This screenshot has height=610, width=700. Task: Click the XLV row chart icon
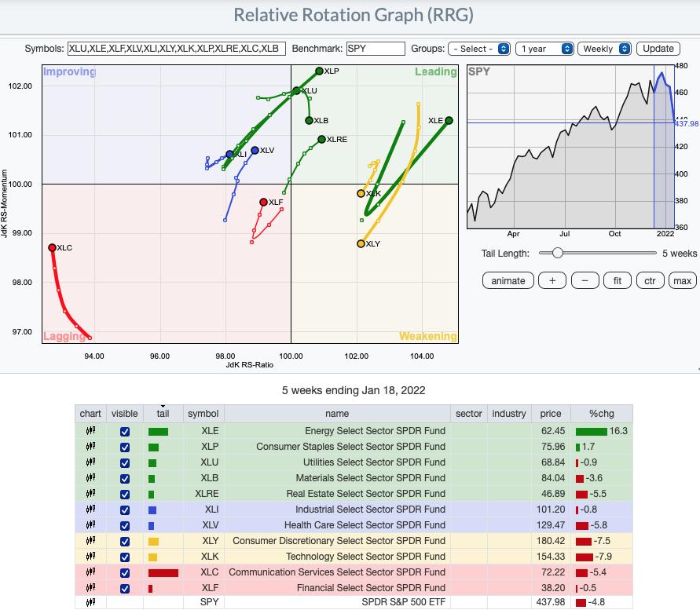90,525
